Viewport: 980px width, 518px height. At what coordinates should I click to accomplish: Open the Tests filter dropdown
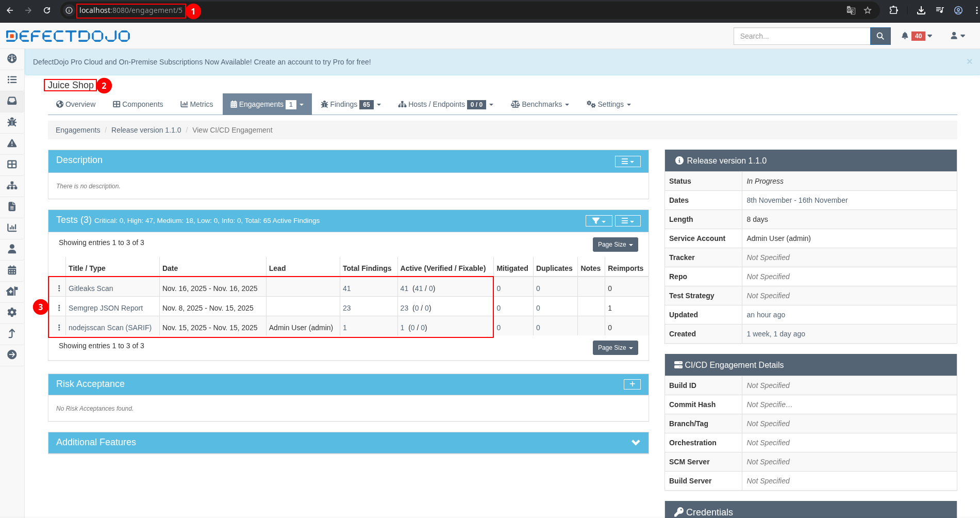(599, 221)
